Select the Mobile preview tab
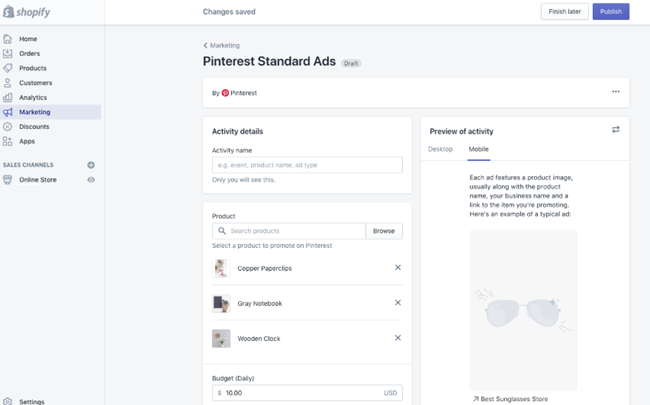 [x=479, y=149]
